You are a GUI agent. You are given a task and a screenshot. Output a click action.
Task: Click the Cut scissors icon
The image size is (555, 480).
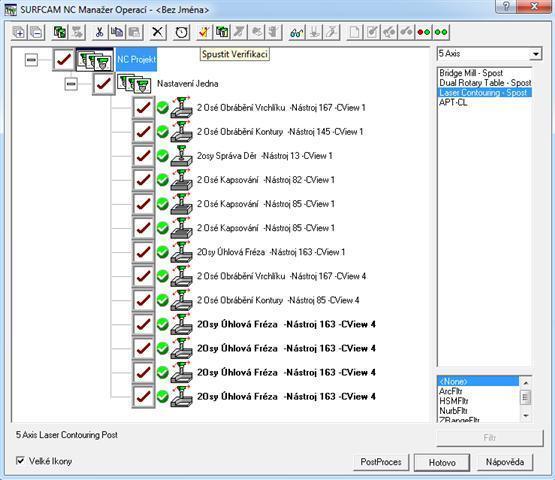[99, 32]
